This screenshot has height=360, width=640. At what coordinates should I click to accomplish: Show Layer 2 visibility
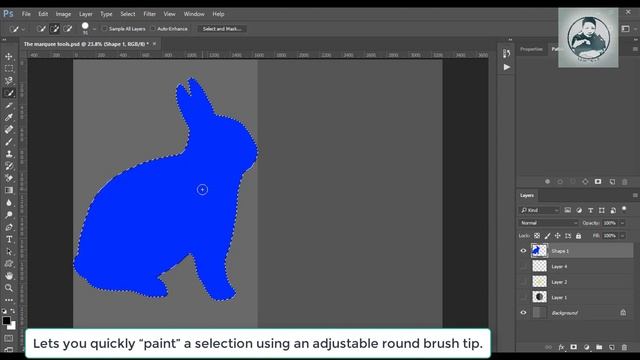523,282
